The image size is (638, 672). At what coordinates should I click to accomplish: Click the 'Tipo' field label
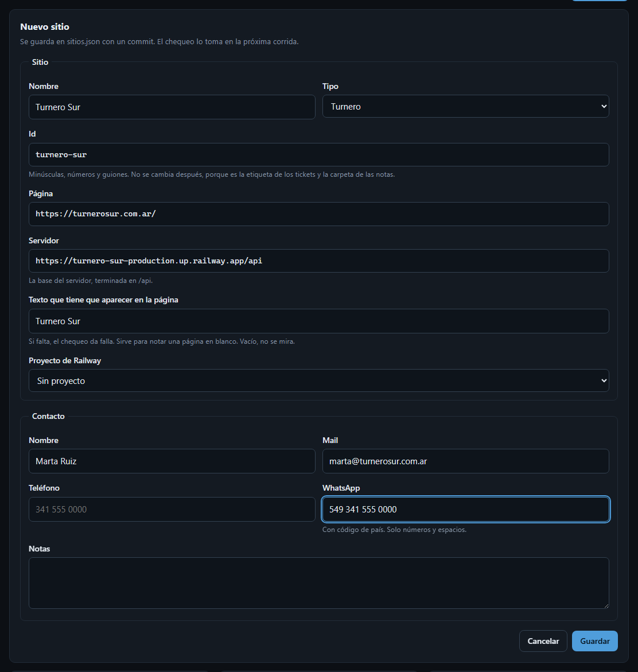[330, 86]
